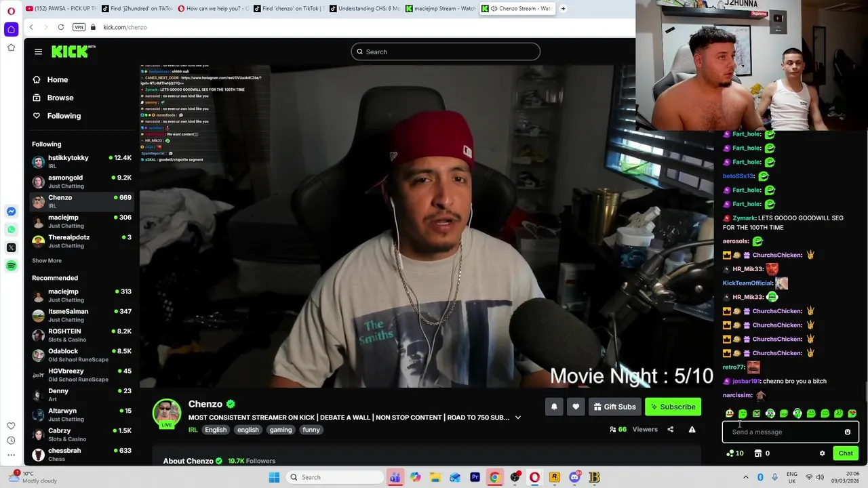Insert the first quick emote in chat
Viewport: 868px width, 488px height.
[729, 413]
